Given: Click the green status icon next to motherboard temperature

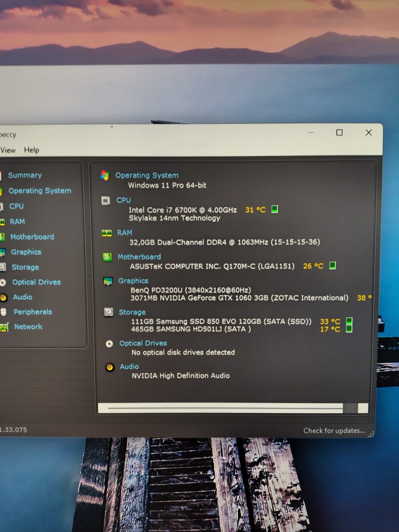Looking at the screenshot, I should coord(332,265).
